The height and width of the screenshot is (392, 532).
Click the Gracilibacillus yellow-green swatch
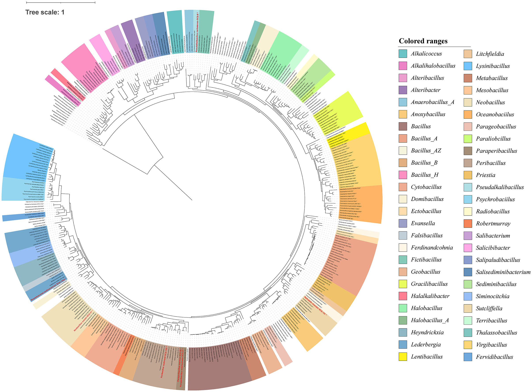(403, 284)
